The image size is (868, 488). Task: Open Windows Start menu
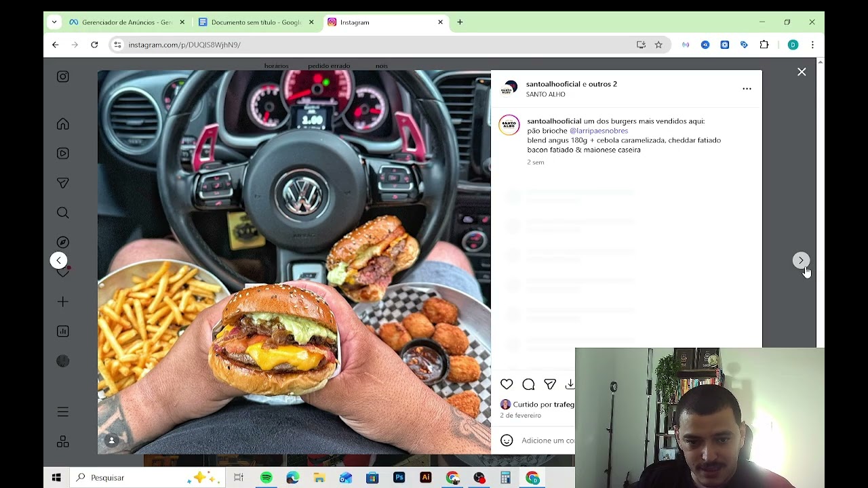point(56,478)
